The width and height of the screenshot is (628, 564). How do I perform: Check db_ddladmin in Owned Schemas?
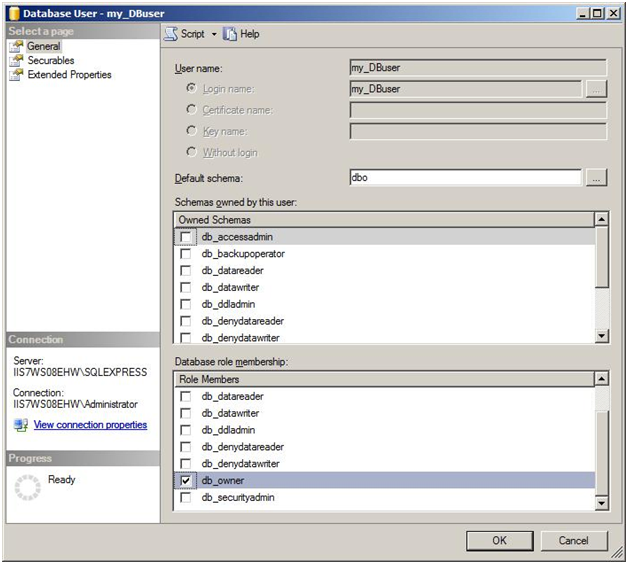point(185,304)
